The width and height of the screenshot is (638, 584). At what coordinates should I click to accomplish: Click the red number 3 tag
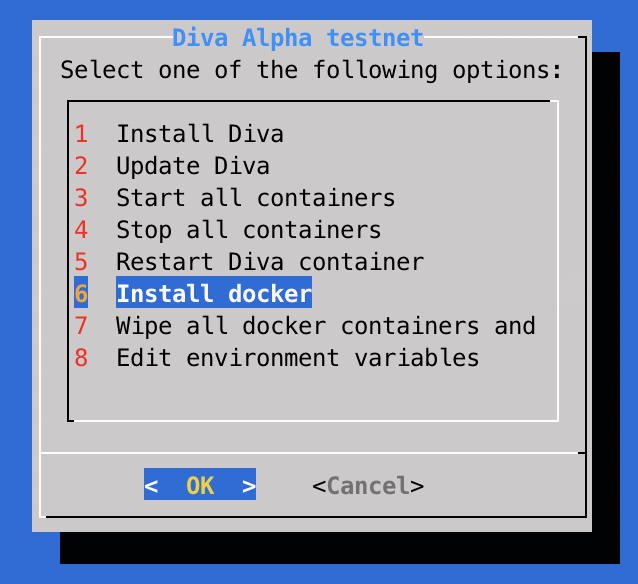coord(81,198)
